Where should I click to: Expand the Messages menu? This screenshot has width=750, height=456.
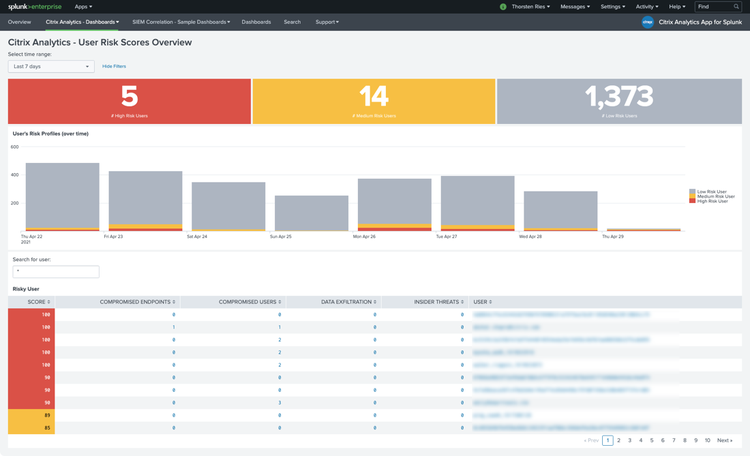(575, 7)
